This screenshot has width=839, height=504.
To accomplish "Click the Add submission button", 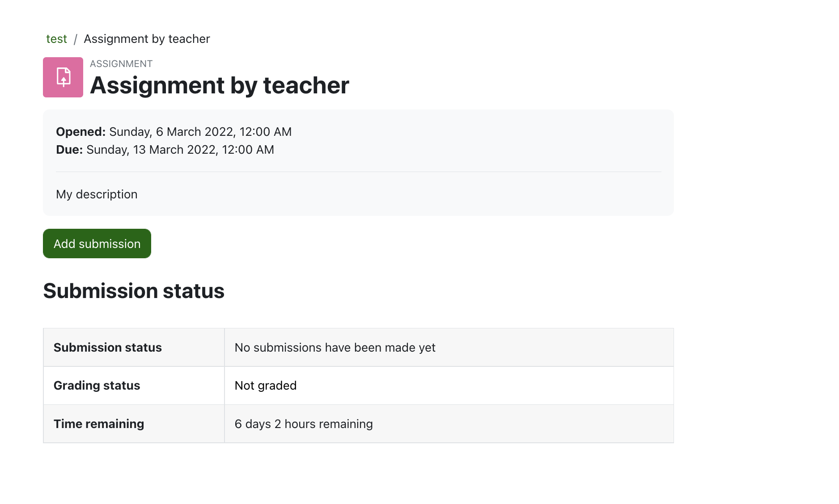I will 97,244.
